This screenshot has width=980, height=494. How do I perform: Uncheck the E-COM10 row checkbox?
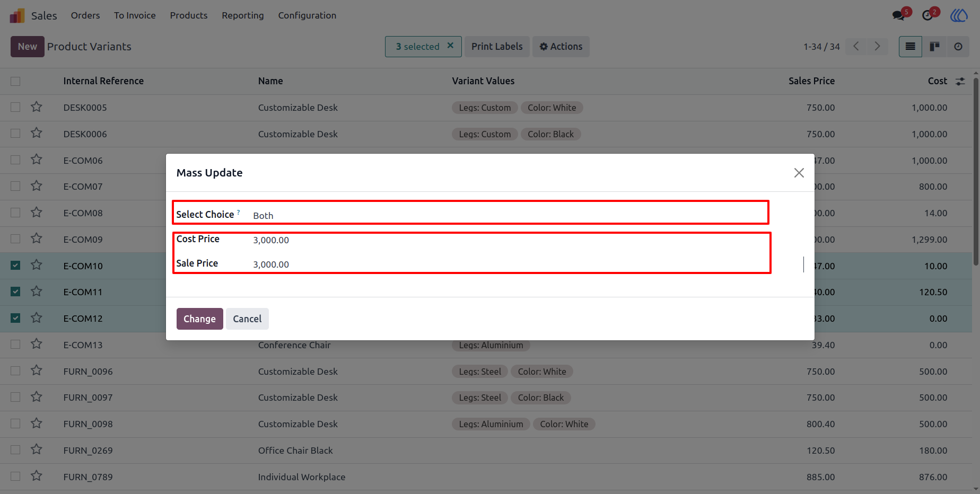(15, 265)
